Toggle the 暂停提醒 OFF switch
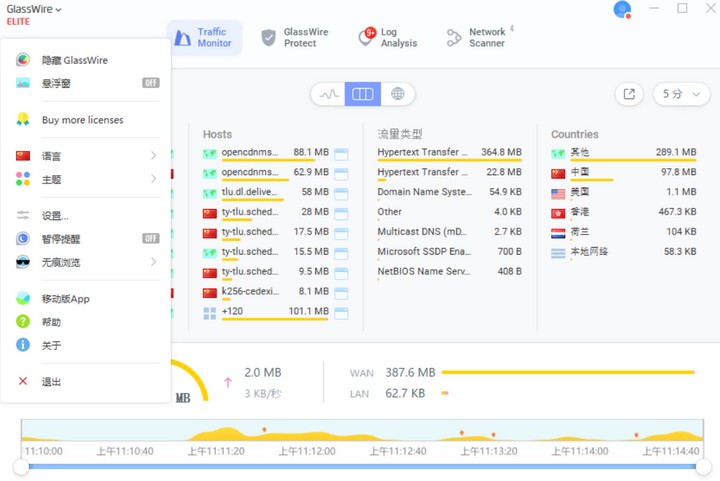Image resolution: width=720 pixels, height=481 pixels. [150, 238]
